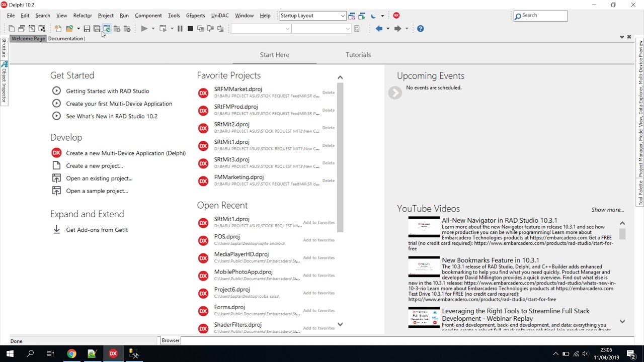Click the Set Debug Desktop icon
Screen dimensions: 644x362
coord(362,16)
